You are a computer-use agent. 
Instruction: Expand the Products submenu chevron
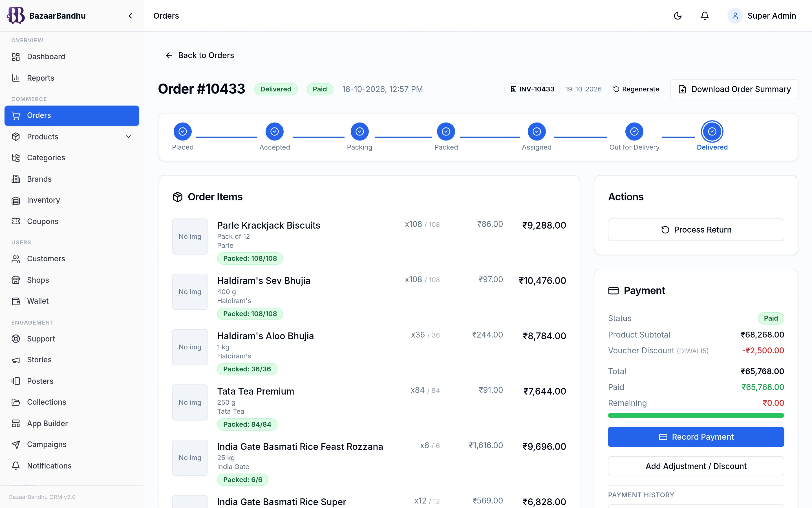(129, 137)
